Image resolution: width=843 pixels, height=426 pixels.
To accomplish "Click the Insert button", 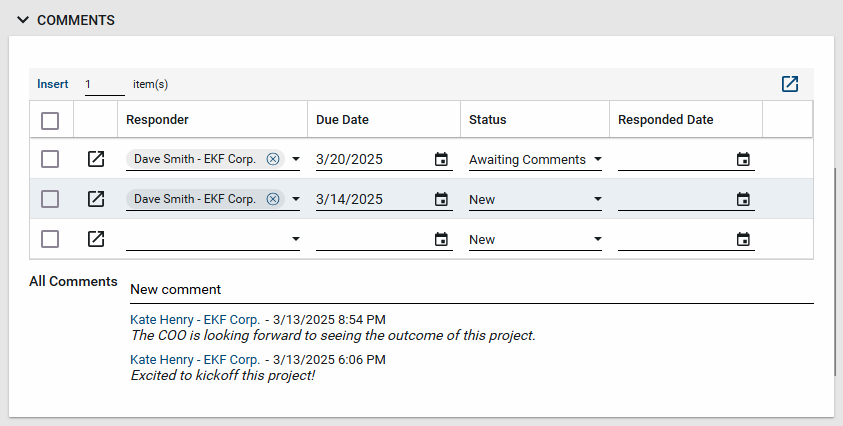I will (53, 84).
